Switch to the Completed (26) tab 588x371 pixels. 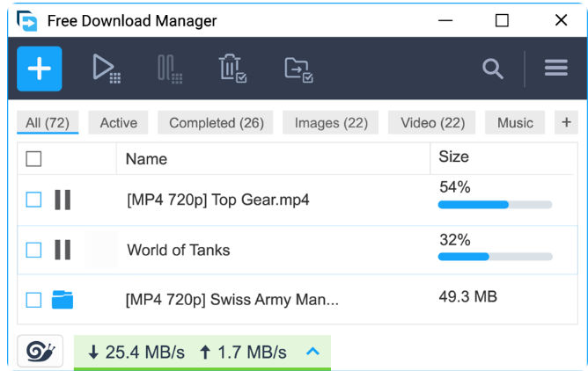(217, 123)
